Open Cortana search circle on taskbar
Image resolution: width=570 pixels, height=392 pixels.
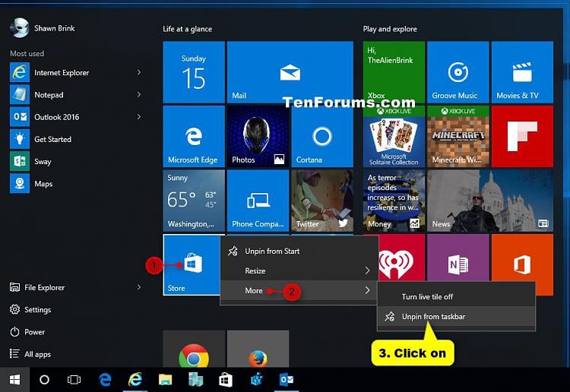click(44, 380)
